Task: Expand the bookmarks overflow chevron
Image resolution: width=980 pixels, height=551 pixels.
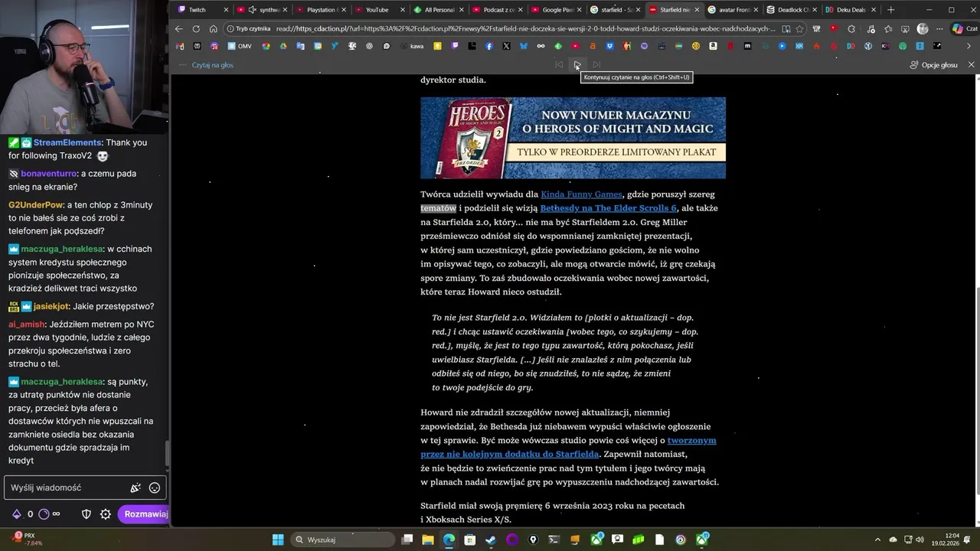Action: 969,46
